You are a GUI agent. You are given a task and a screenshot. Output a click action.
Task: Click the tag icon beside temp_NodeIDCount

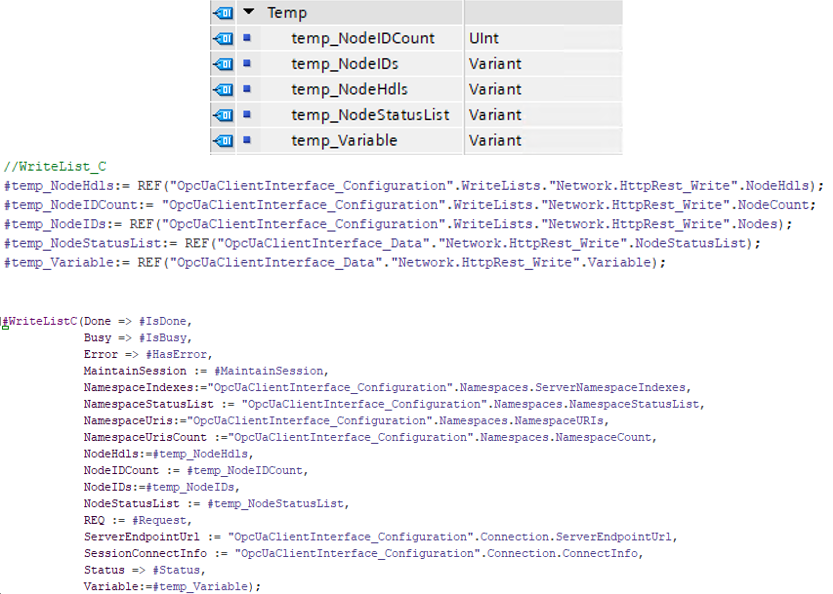[x=224, y=38]
